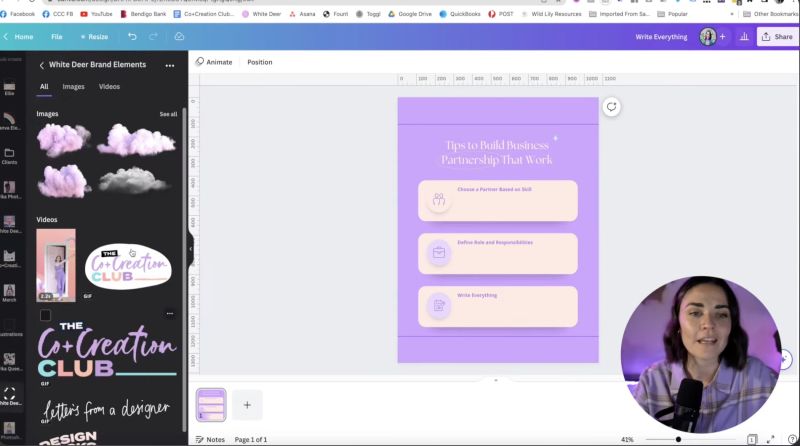The image size is (800, 446).
Task: Open the help question icon
Action: (792, 439)
